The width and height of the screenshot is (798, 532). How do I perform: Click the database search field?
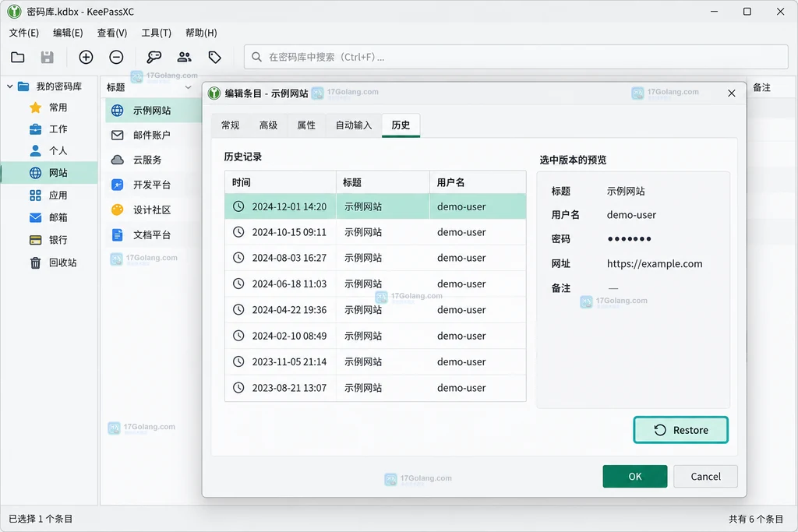(x=516, y=57)
